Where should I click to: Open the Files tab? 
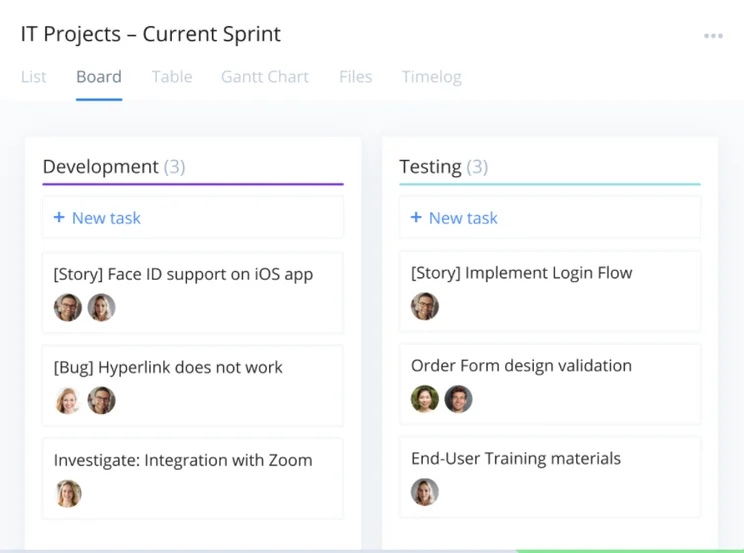pos(355,76)
